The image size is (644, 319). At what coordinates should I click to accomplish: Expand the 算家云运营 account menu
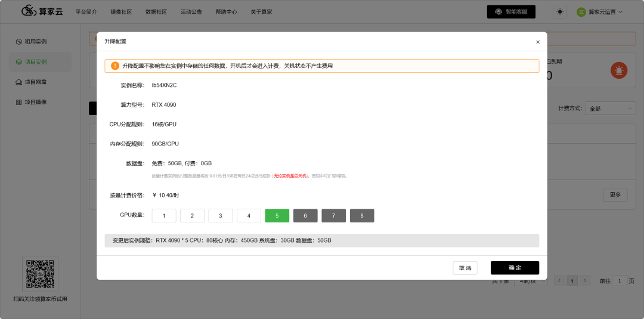coord(620,12)
